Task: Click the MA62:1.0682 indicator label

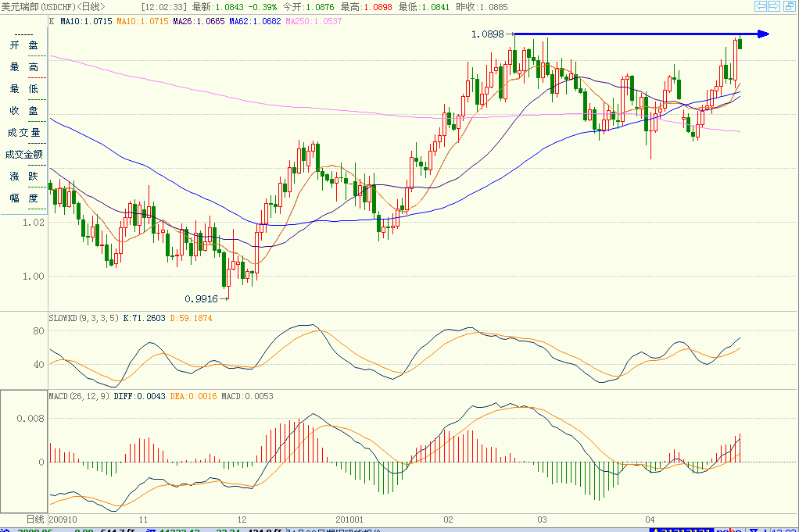Action: [255, 21]
